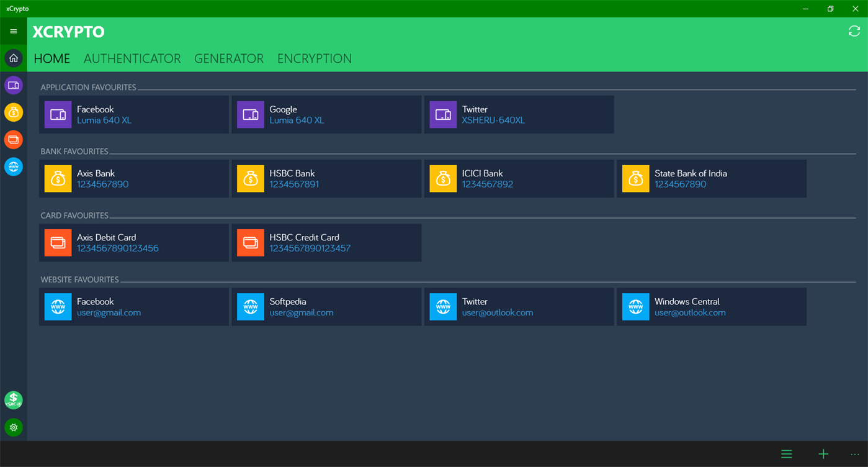Open the Windows Central website favourite

(712, 306)
